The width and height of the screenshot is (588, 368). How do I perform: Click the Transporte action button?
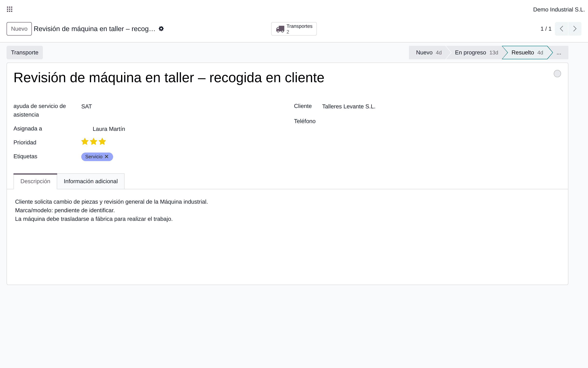point(24,53)
